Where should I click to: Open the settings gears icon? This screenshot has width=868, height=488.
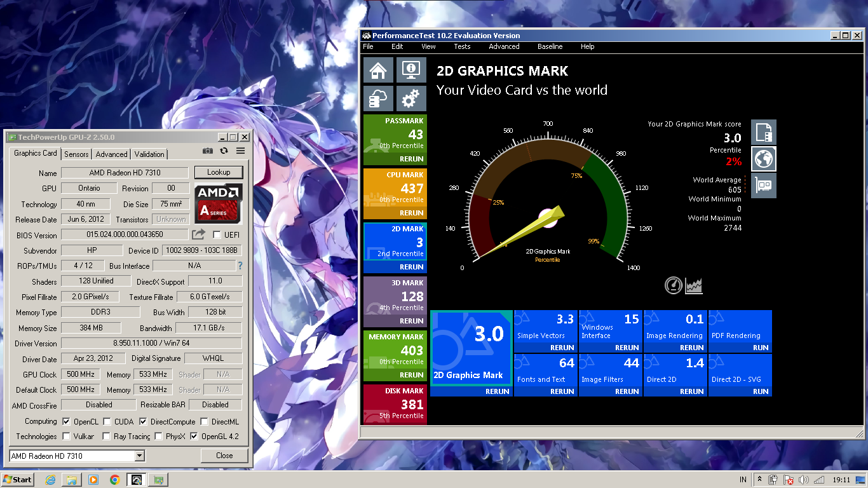[x=411, y=98]
